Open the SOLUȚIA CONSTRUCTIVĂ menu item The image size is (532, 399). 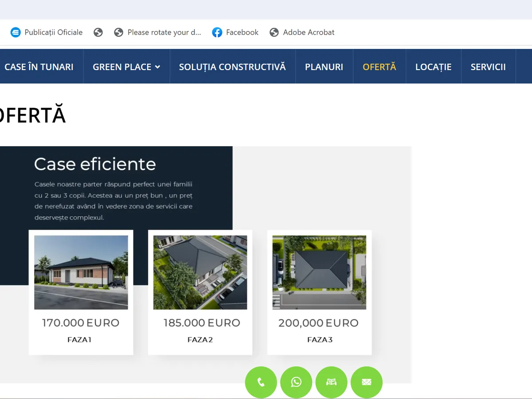[232, 67]
